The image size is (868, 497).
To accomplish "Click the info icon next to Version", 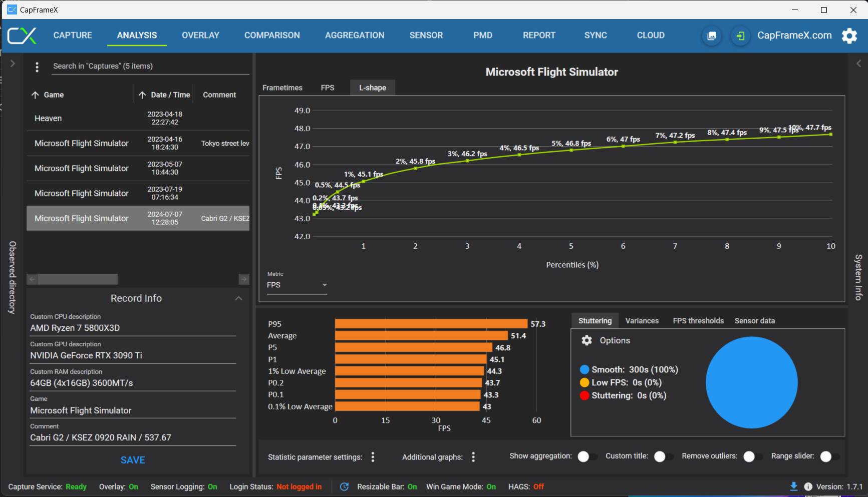I will click(x=808, y=486).
